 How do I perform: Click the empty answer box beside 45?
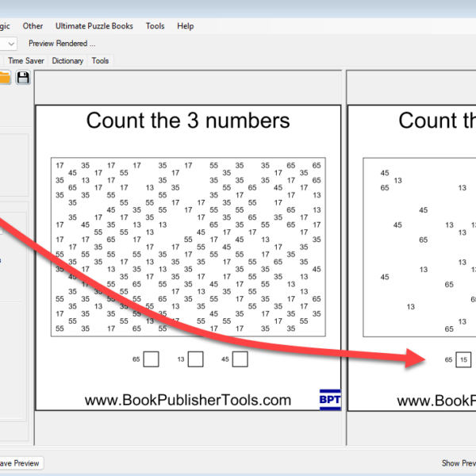[x=240, y=359]
